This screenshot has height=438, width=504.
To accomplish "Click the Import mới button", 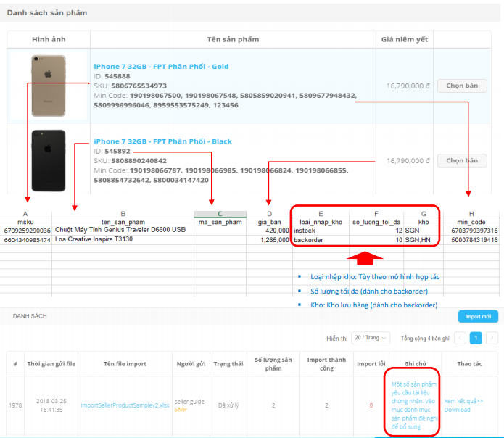I will click(x=478, y=316).
